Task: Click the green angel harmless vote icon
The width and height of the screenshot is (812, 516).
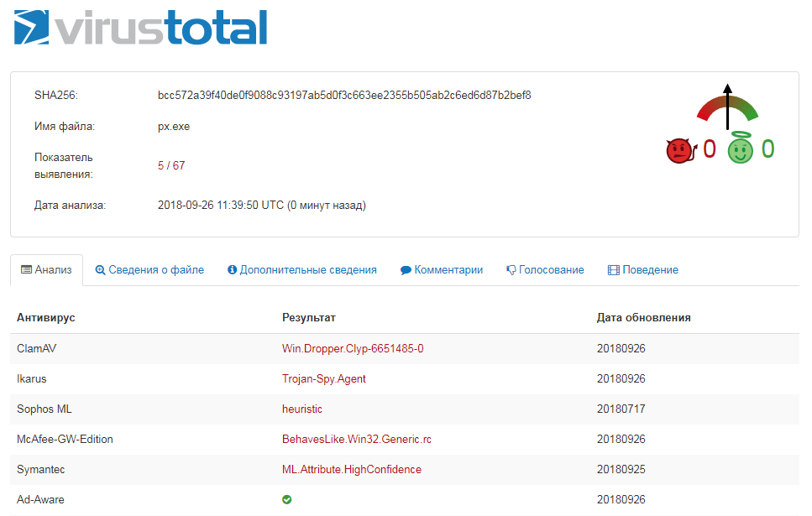Action: 740,148
